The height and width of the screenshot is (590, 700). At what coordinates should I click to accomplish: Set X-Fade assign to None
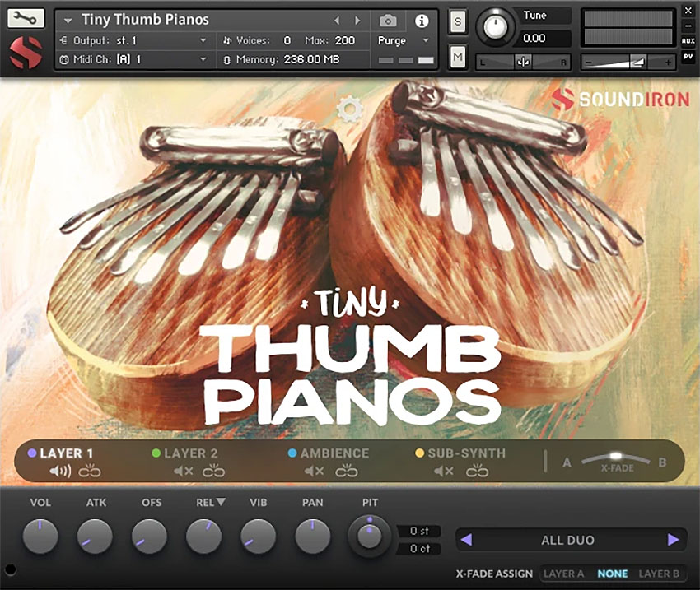[613, 574]
